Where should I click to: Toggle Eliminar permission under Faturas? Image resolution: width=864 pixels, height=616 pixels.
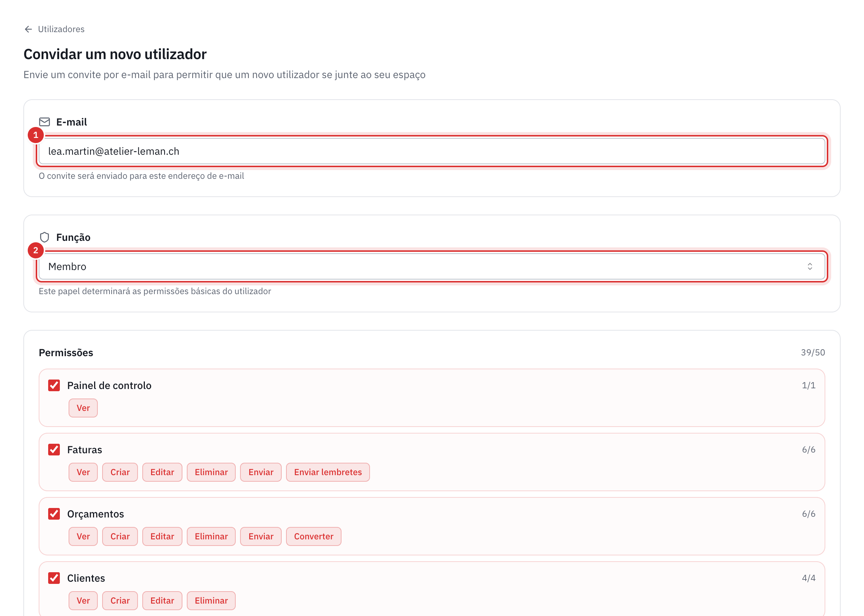tap(211, 472)
